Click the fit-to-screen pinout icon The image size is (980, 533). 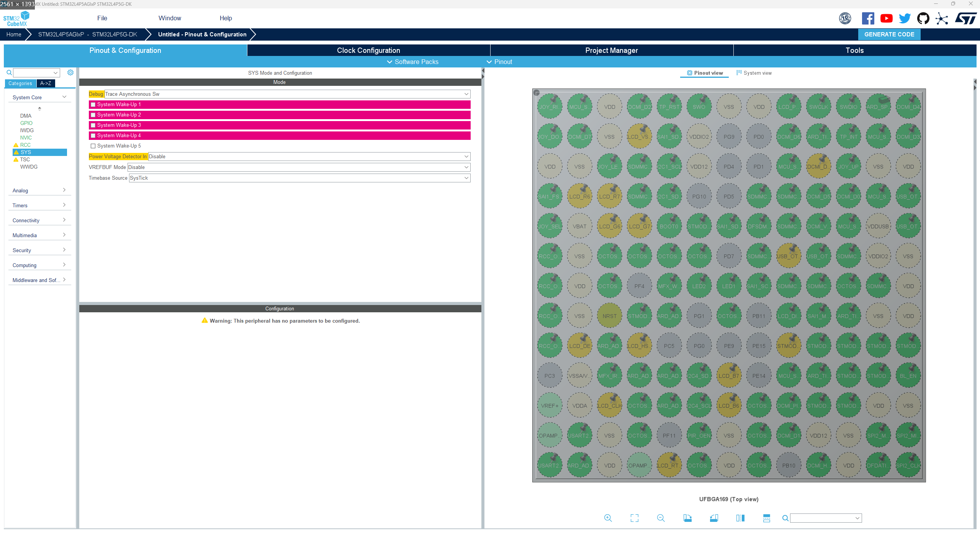click(x=634, y=518)
